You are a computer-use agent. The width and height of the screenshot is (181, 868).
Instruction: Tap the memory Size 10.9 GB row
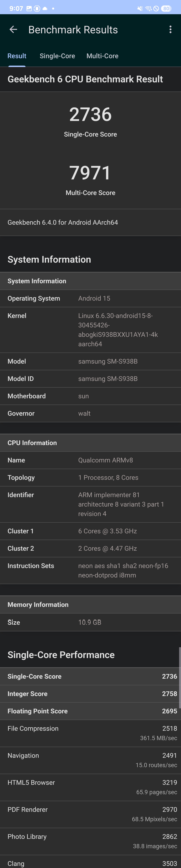click(90, 622)
